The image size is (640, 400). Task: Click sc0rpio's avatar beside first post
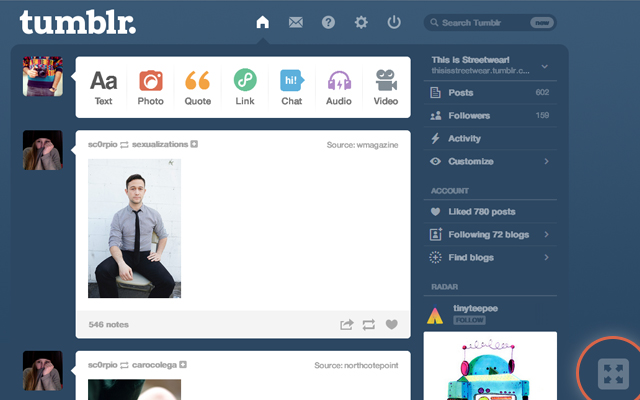43,150
